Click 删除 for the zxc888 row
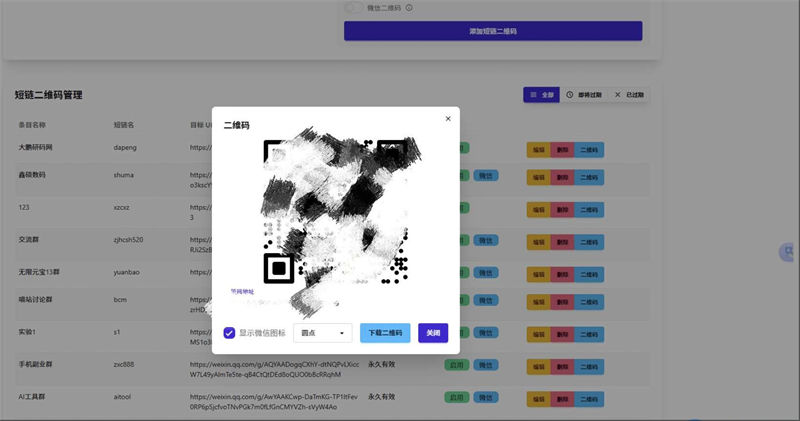800x421 pixels. tap(562, 367)
